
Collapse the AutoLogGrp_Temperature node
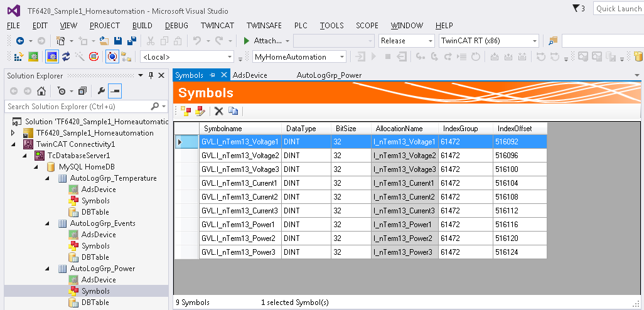click(x=47, y=178)
